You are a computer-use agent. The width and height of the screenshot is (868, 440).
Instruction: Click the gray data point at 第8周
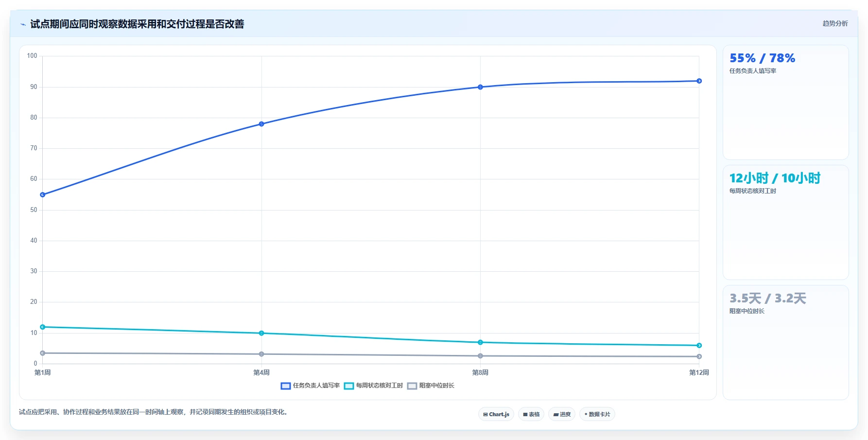point(480,356)
